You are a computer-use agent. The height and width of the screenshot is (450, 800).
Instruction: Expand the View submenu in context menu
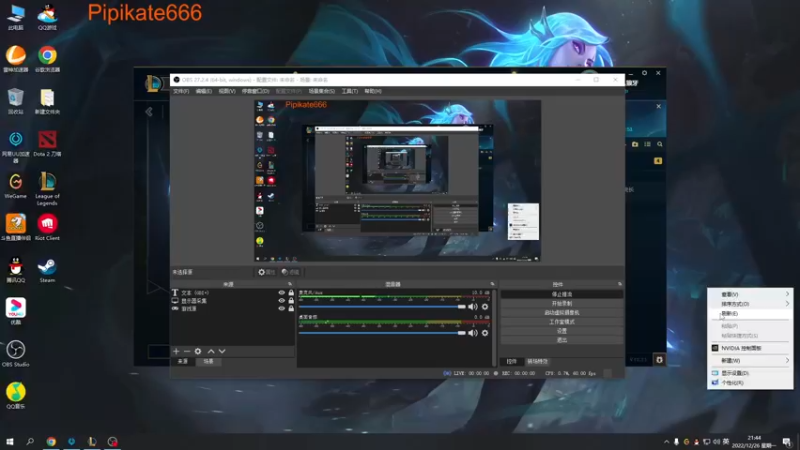(x=750, y=294)
